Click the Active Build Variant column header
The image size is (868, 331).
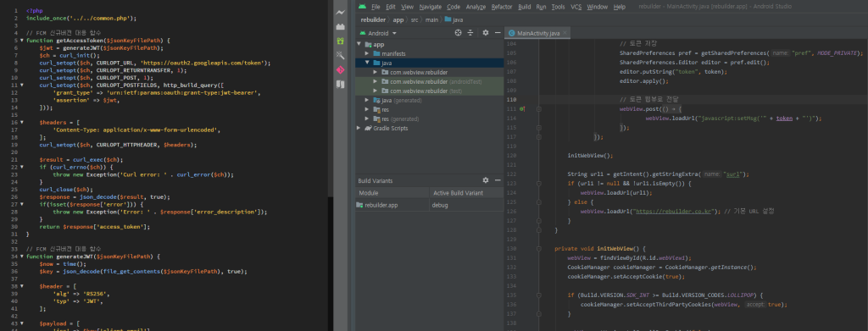tap(466, 193)
